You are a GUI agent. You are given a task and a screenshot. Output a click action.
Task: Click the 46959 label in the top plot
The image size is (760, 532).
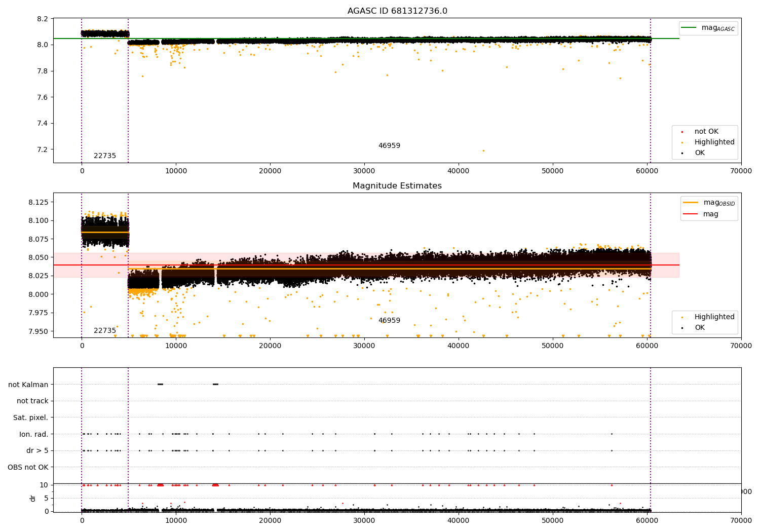tap(389, 146)
